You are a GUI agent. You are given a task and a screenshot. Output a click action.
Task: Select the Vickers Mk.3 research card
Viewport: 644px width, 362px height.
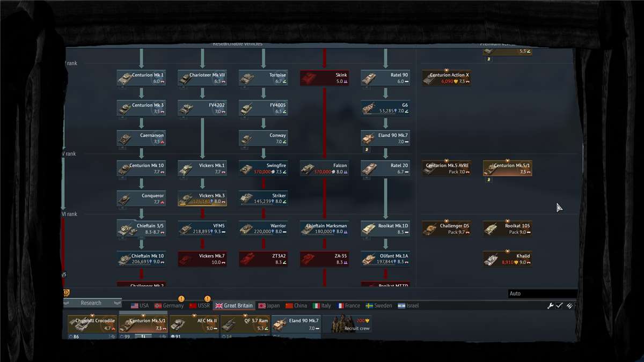point(202,198)
